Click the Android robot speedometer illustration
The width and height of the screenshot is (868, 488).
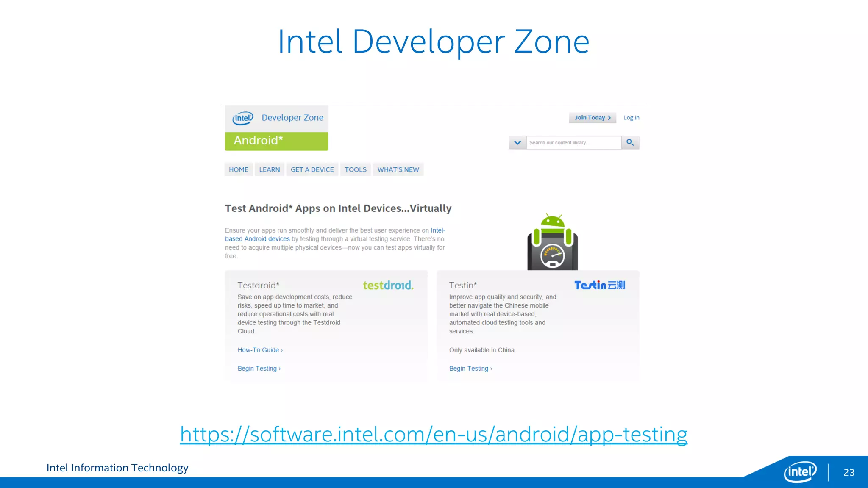click(x=552, y=242)
